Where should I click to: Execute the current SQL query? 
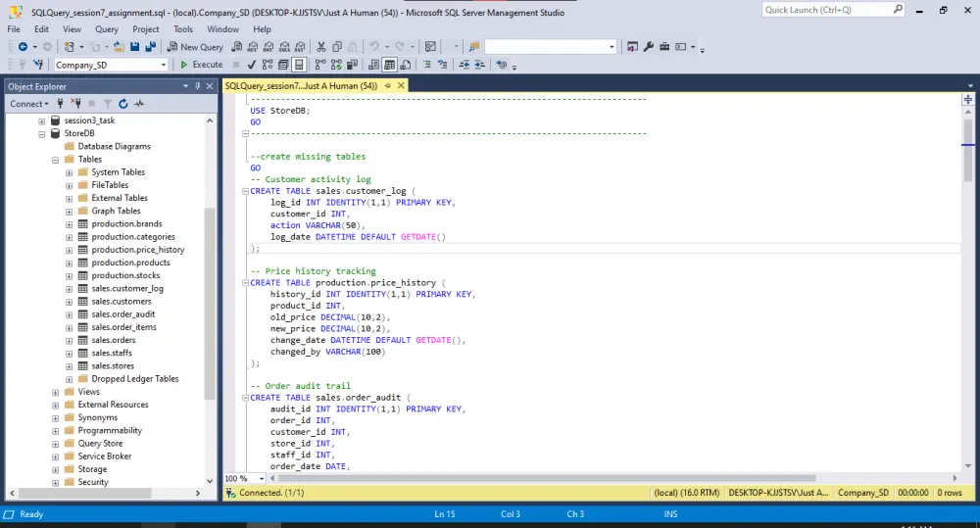pyautogui.click(x=201, y=65)
